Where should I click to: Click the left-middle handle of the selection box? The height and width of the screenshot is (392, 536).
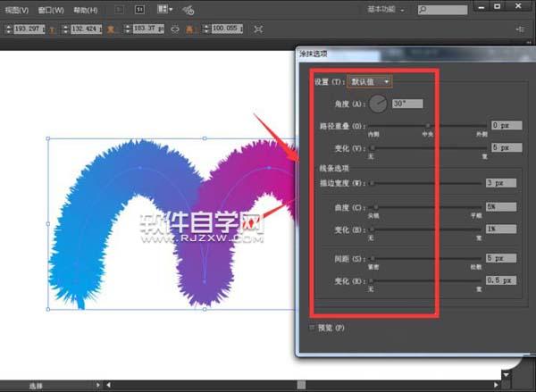(48, 224)
